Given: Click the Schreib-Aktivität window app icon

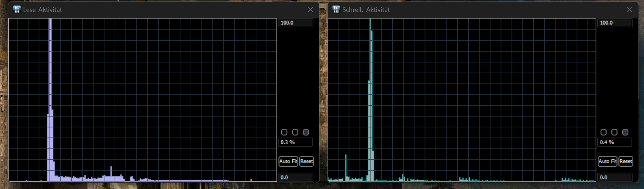Looking at the screenshot, I should (x=336, y=9).
